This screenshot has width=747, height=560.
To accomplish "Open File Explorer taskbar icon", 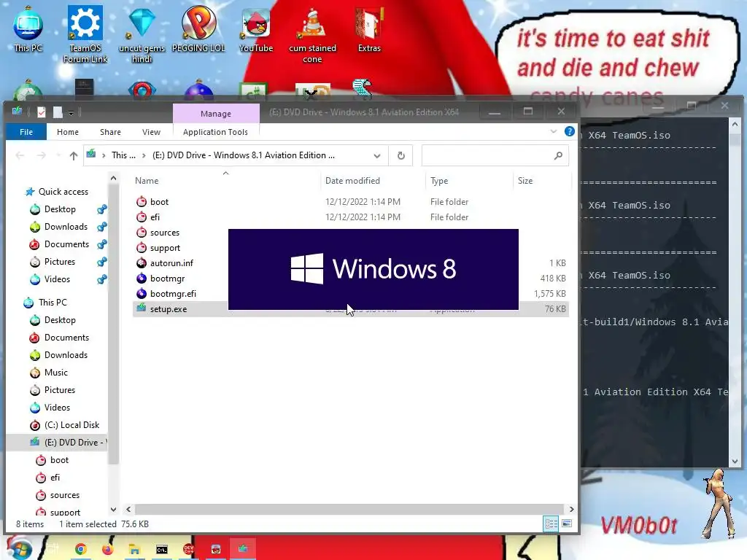I will tap(134, 550).
